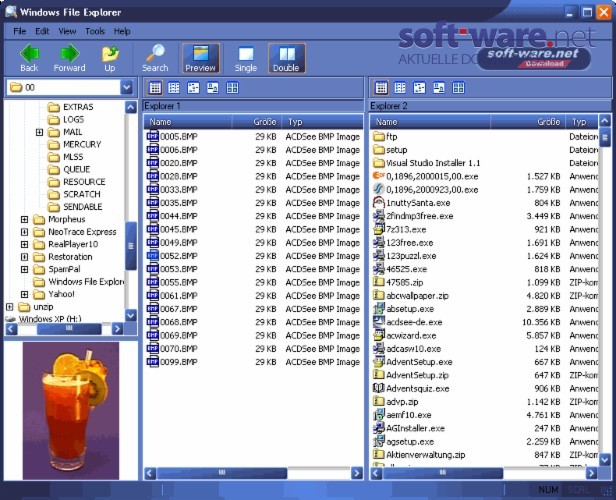Click folder tree horizontal scroll right arrow
The image size is (616, 500).
[x=117, y=328]
